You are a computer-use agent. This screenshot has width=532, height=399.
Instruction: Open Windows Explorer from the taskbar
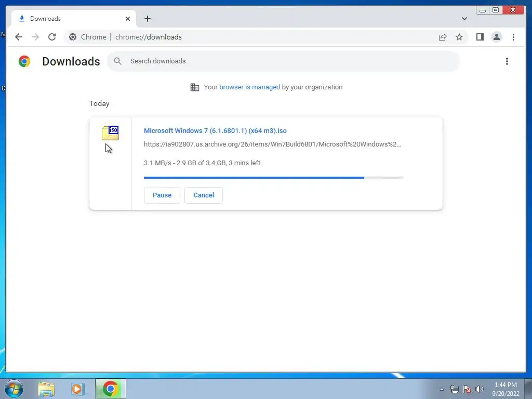coord(46,389)
